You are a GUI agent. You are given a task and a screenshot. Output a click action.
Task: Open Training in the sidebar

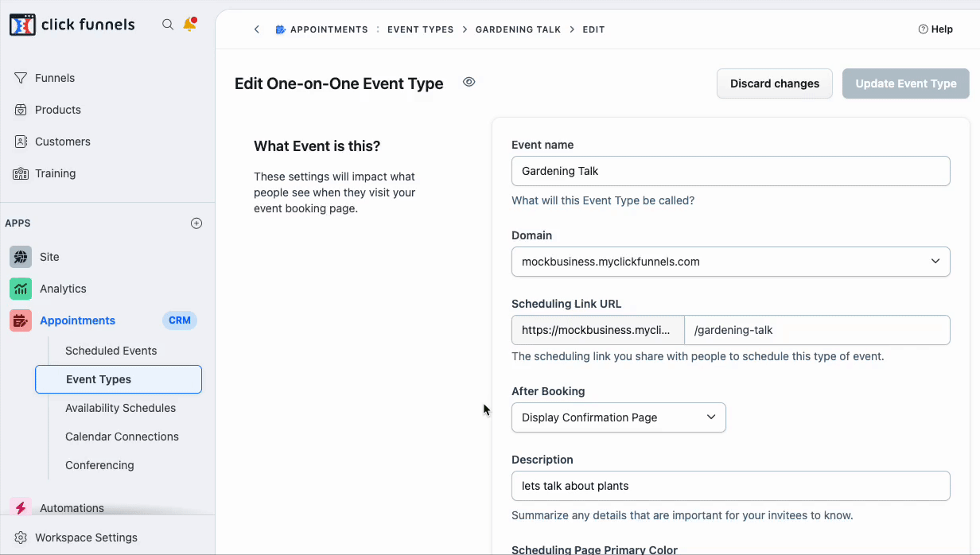(x=56, y=173)
